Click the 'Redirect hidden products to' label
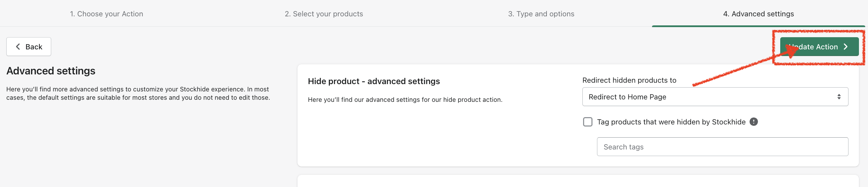Image resolution: width=868 pixels, height=187 pixels. coord(629,80)
